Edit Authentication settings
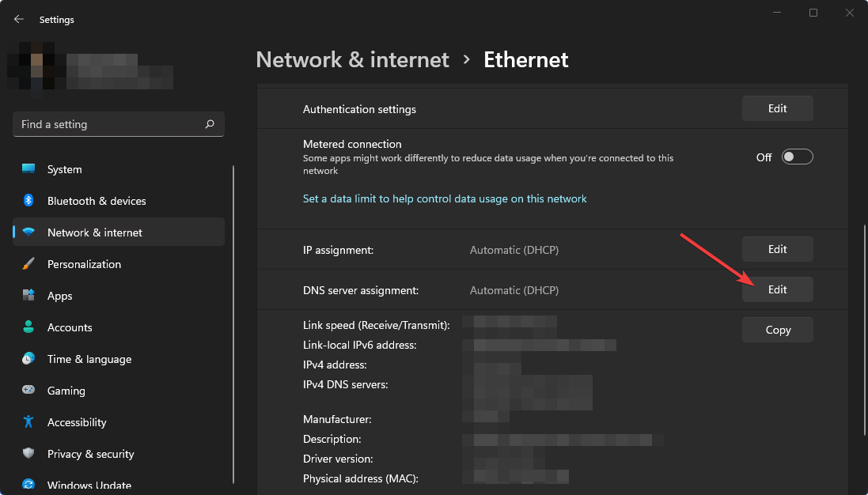 tap(777, 108)
